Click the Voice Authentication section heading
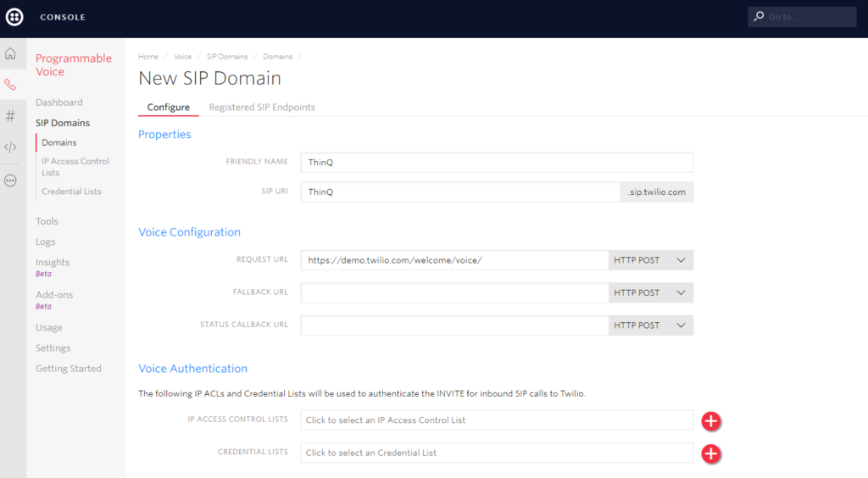Screen dimensions: 868x478 point(192,369)
